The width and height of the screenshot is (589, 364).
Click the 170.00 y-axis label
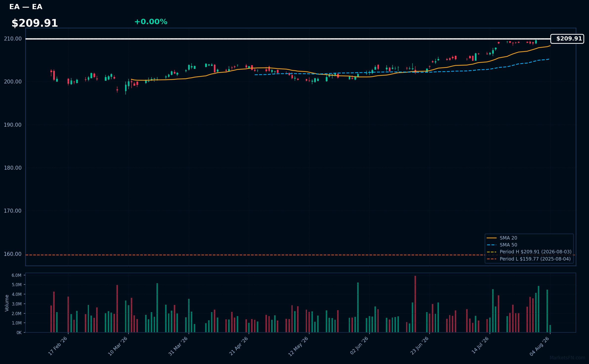point(13,211)
